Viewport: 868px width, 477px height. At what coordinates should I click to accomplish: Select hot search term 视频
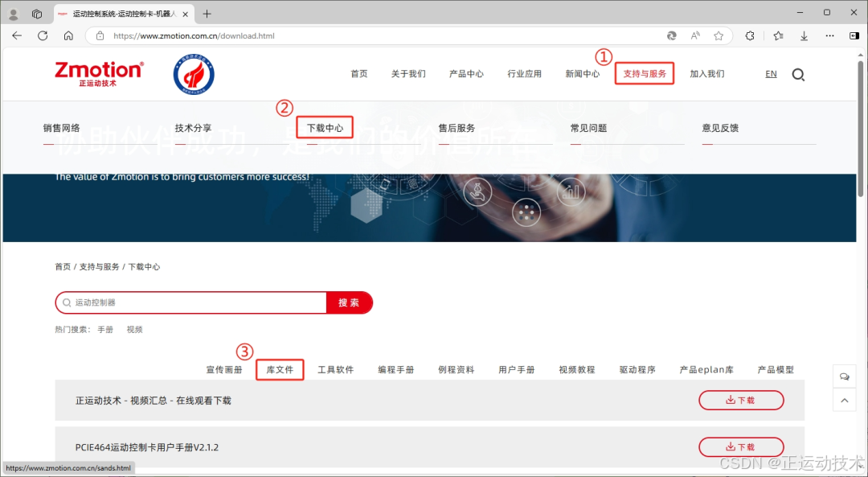(x=134, y=329)
